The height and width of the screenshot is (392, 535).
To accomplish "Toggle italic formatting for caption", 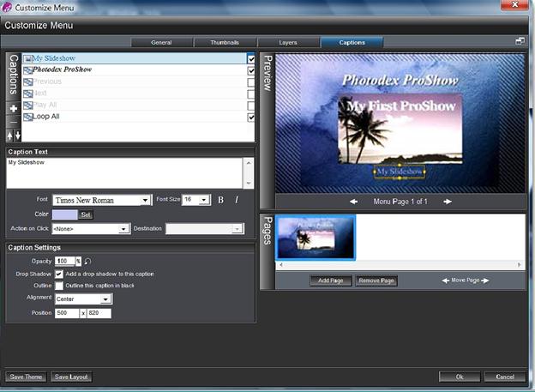I will tap(236, 200).
